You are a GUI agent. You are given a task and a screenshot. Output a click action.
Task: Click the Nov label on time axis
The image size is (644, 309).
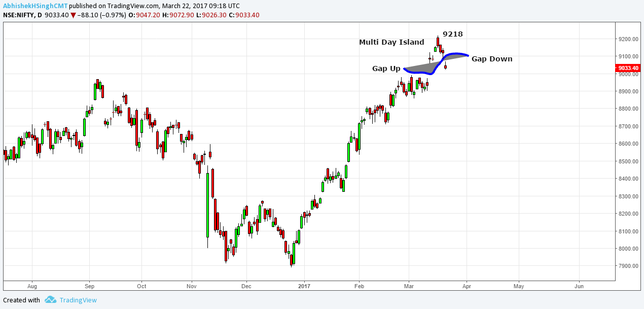click(x=192, y=286)
